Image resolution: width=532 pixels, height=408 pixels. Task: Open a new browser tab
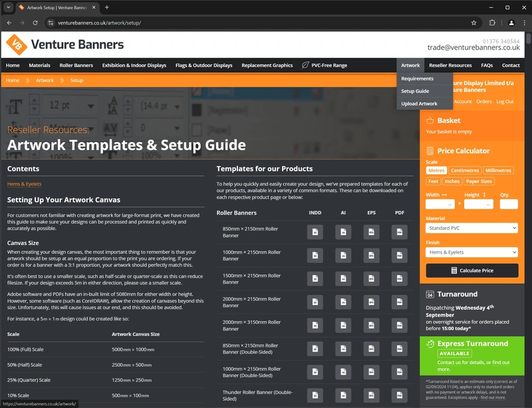pos(107,7)
